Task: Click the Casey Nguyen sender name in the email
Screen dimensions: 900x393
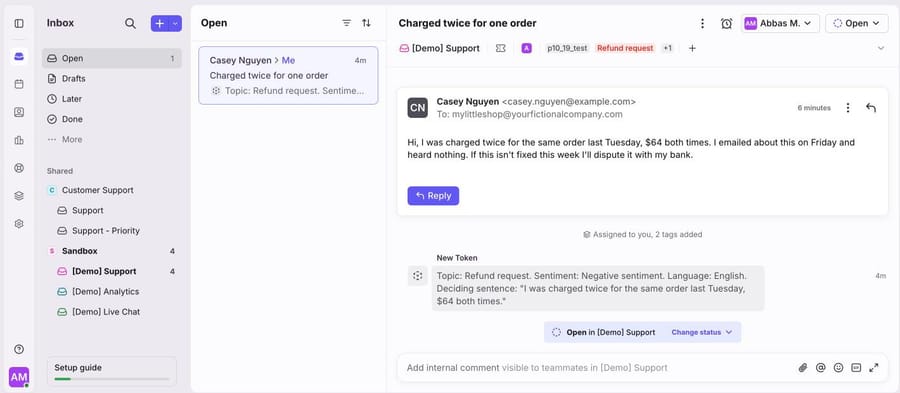Action: 468,102
